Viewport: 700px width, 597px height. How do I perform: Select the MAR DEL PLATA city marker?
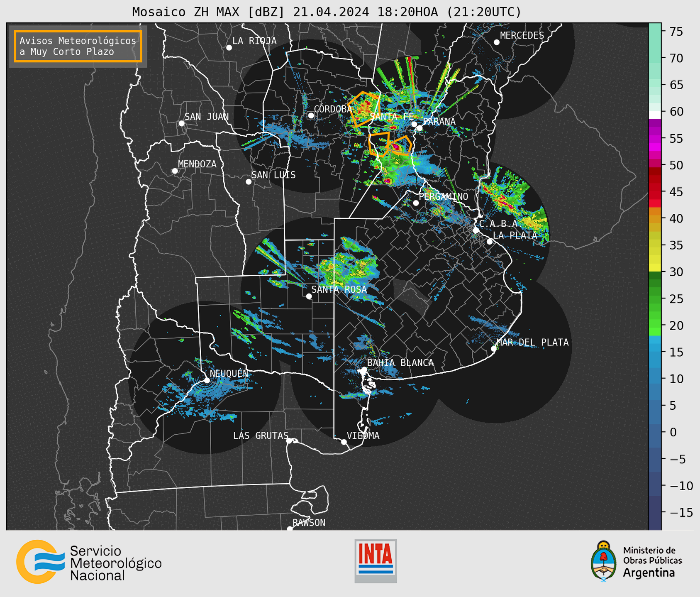(493, 349)
